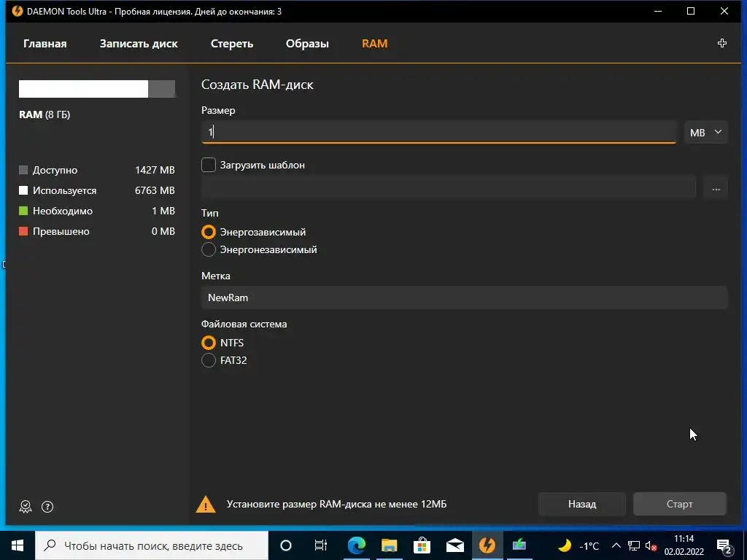Click the muted volume tray icon
The width and height of the screenshot is (747, 560).
(x=651, y=545)
